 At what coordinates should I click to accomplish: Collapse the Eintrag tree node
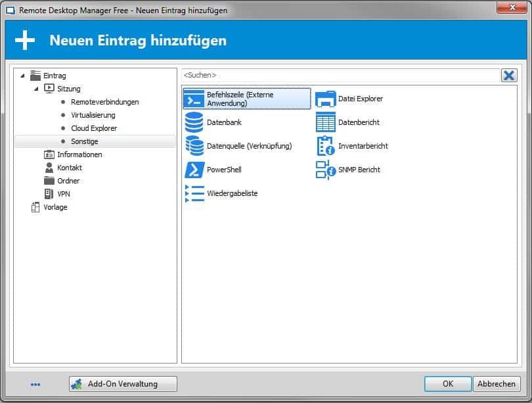click(x=23, y=76)
